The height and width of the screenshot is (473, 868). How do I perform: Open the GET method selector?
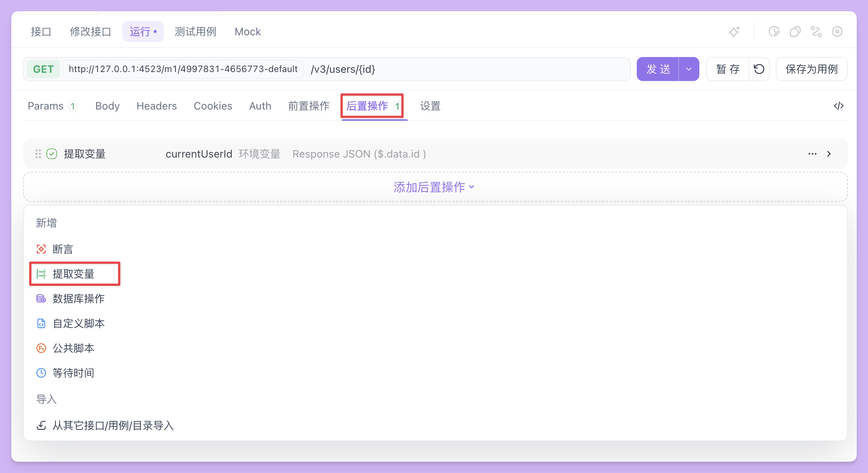click(43, 69)
